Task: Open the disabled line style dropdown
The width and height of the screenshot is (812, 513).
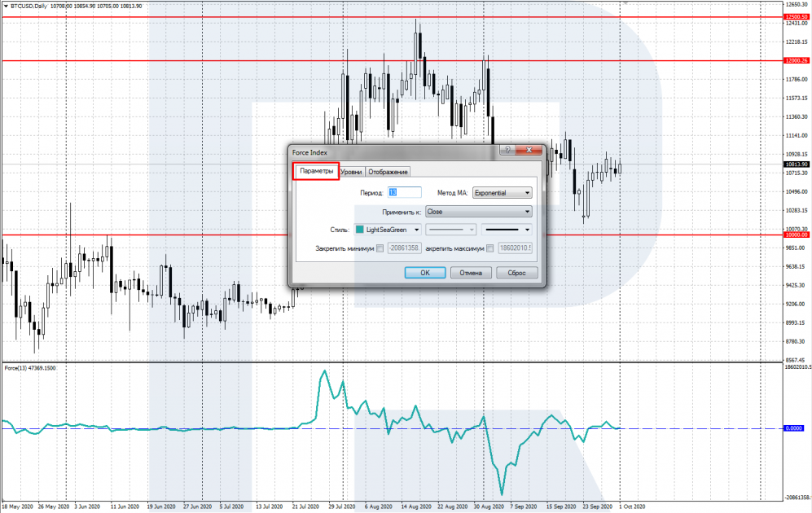Action: click(451, 230)
